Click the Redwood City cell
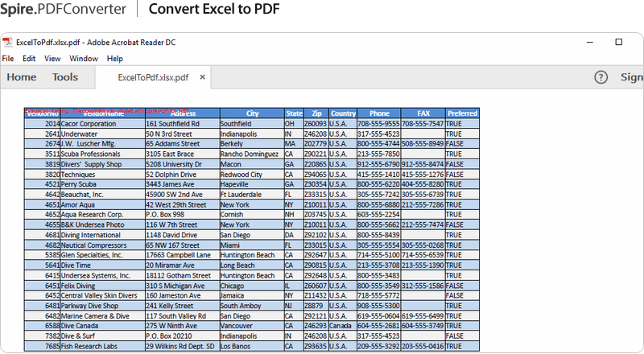Image resolution: width=644 pixels, height=354 pixels. coord(252,174)
